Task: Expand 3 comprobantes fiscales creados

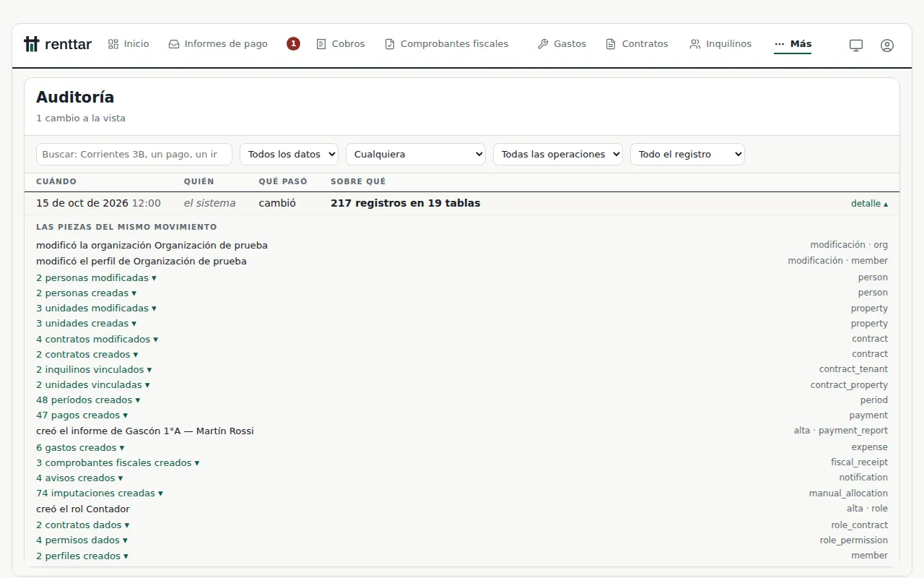Action: coord(118,463)
